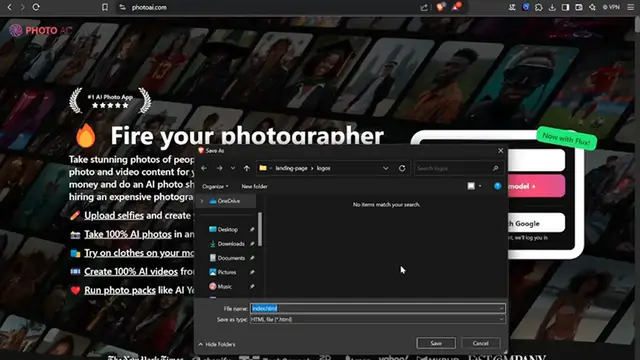The height and width of the screenshot is (360, 640).
Task: Collapse the pane with Hide Folders
Action: click(217, 344)
